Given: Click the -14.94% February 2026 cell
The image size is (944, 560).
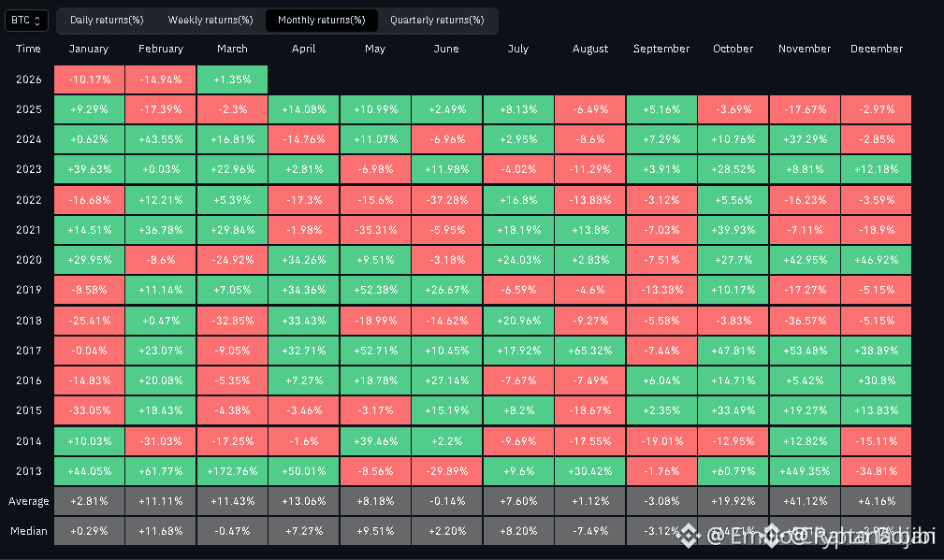Looking at the screenshot, I should 161,79.
